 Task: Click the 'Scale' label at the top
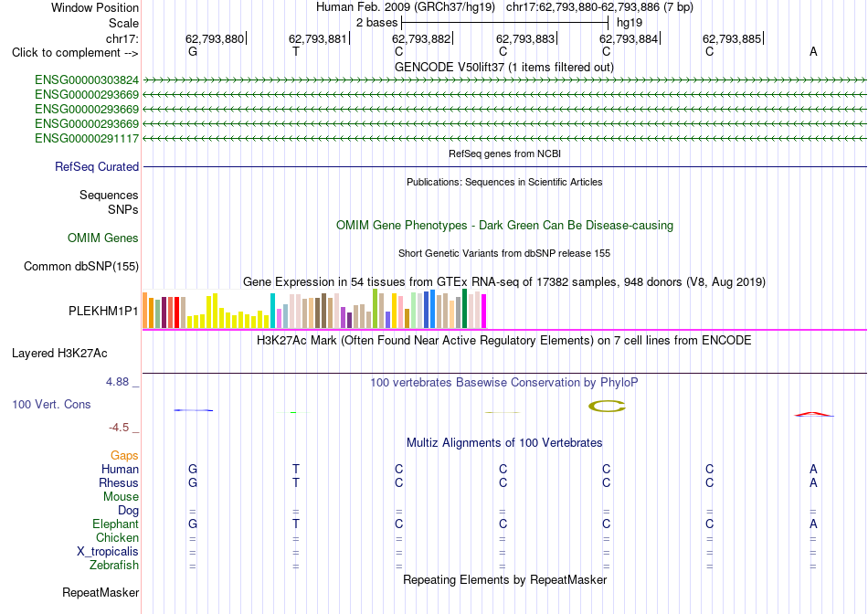pos(123,23)
